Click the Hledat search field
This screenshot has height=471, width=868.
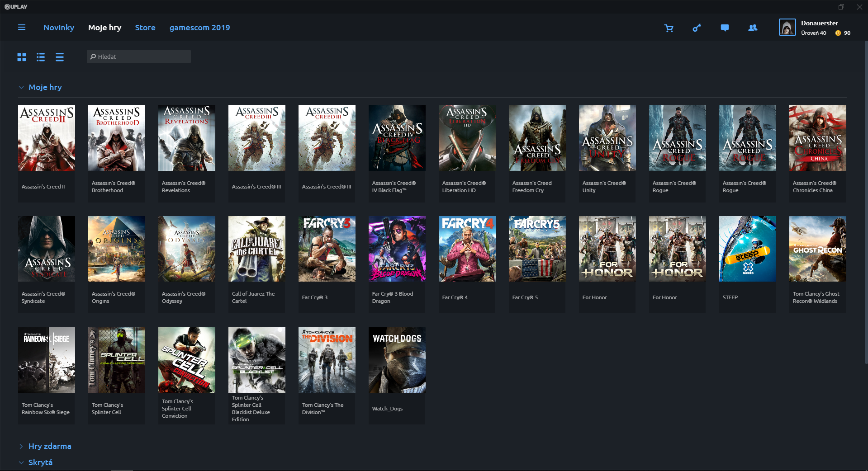point(139,57)
